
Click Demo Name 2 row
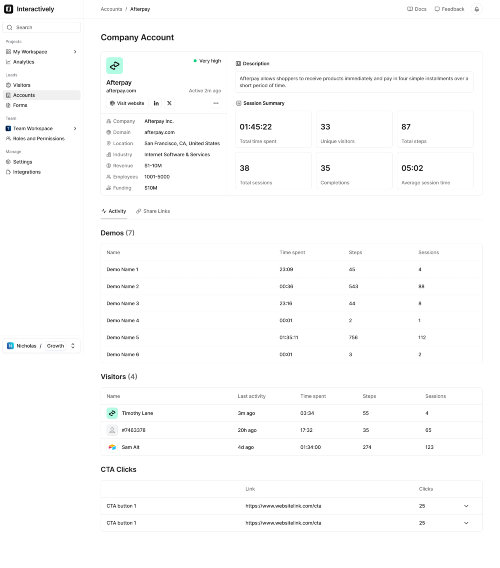291,286
